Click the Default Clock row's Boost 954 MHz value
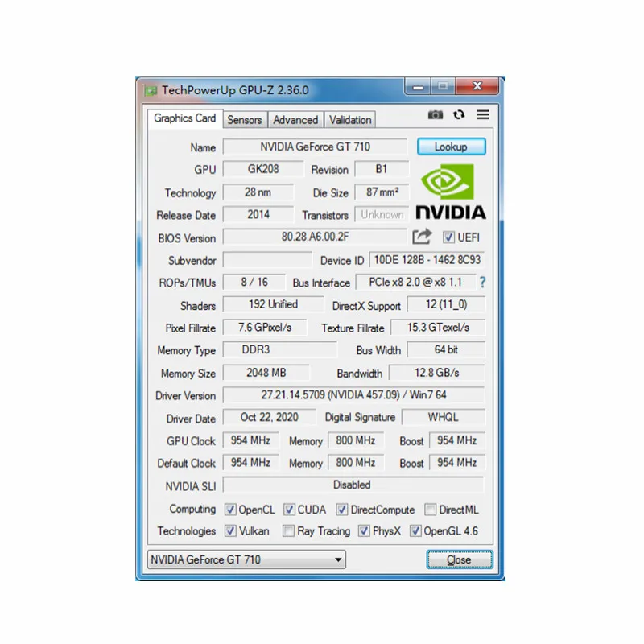Viewport: 644px width, 644px height. click(x=457, y=462)
